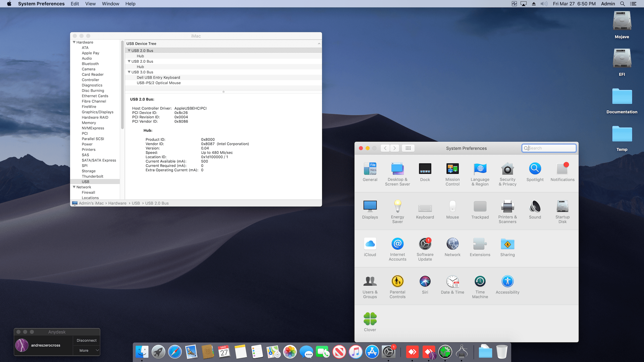Open the Sharing preference pane

(x=507, y=244)
